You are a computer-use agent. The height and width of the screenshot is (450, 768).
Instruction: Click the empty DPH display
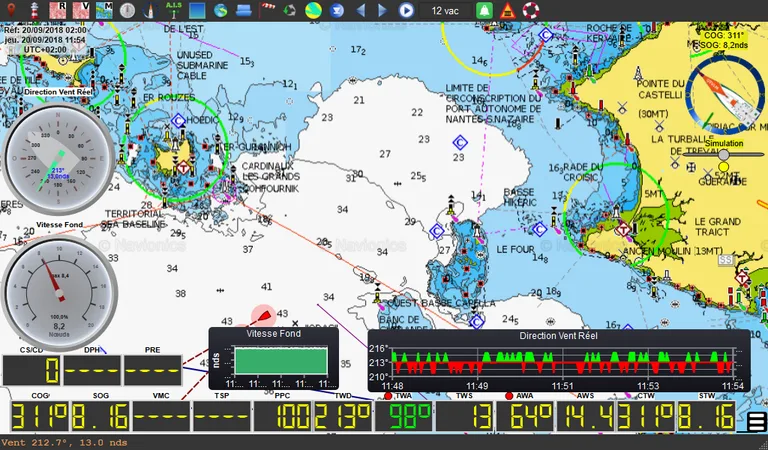(x=92, y=370)
